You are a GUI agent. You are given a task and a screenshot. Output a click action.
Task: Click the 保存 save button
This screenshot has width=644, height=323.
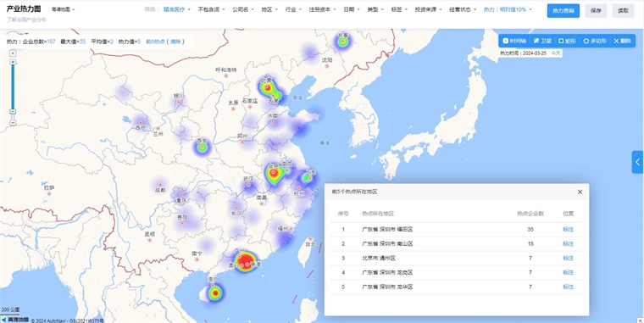(x=596, y=11)
